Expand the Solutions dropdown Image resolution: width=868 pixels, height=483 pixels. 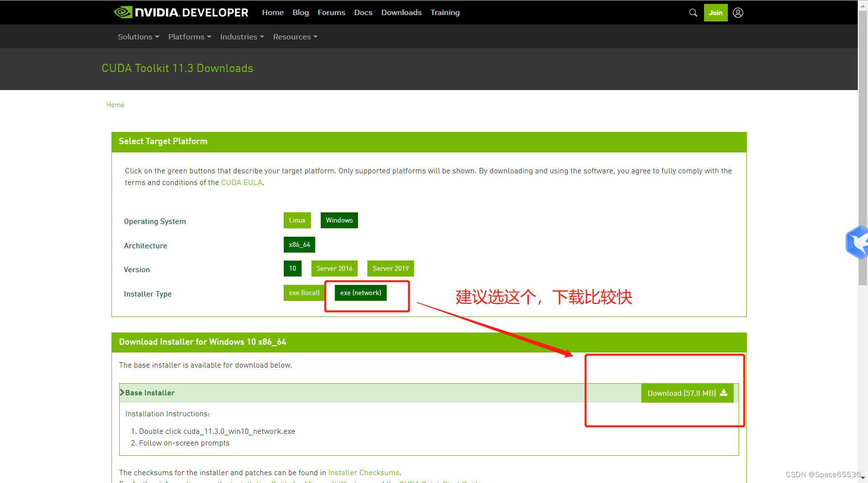click(139, 37)
